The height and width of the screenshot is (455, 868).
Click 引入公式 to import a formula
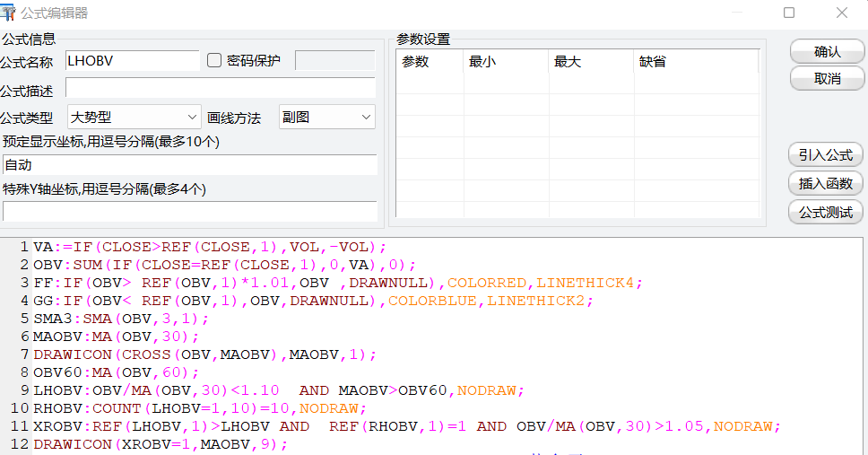click(827, 155)
